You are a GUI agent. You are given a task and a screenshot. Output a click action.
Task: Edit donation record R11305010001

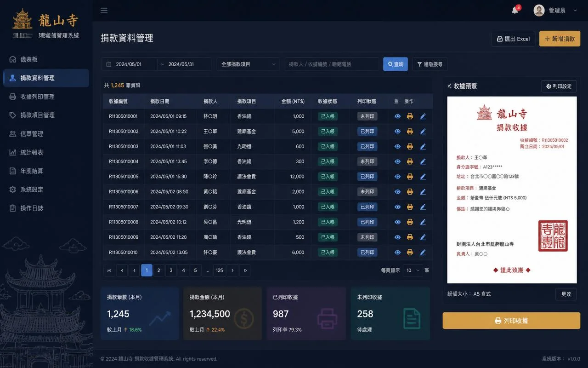point(423,116)
